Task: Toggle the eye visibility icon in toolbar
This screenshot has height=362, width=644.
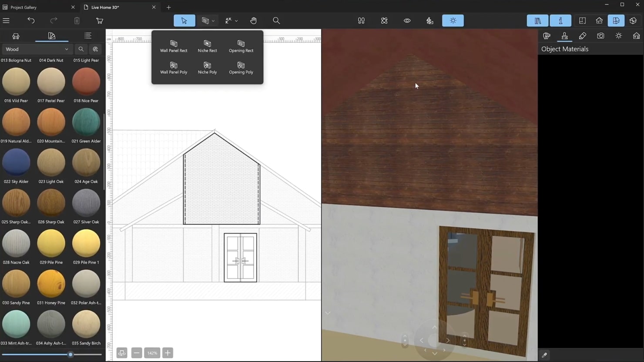Action: [x=407, y=20]
